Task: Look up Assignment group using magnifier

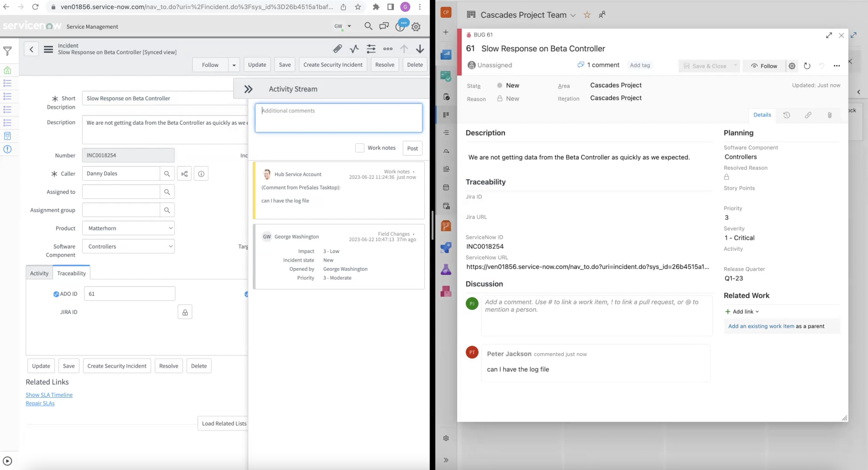Action: (167, 210)
